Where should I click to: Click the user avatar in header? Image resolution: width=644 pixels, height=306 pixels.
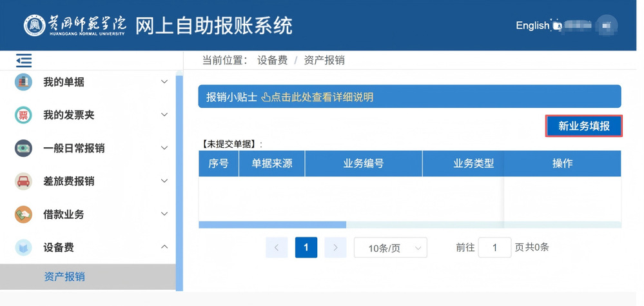point(606,25)
